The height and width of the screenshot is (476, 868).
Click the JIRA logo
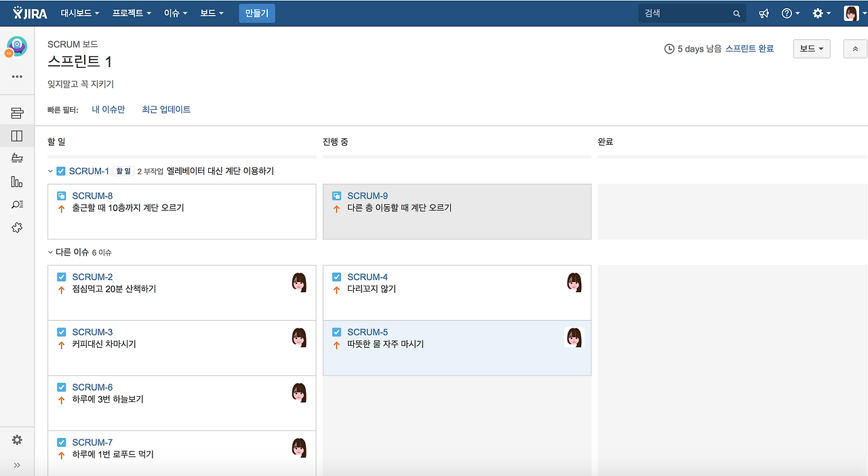click(30, 13)
